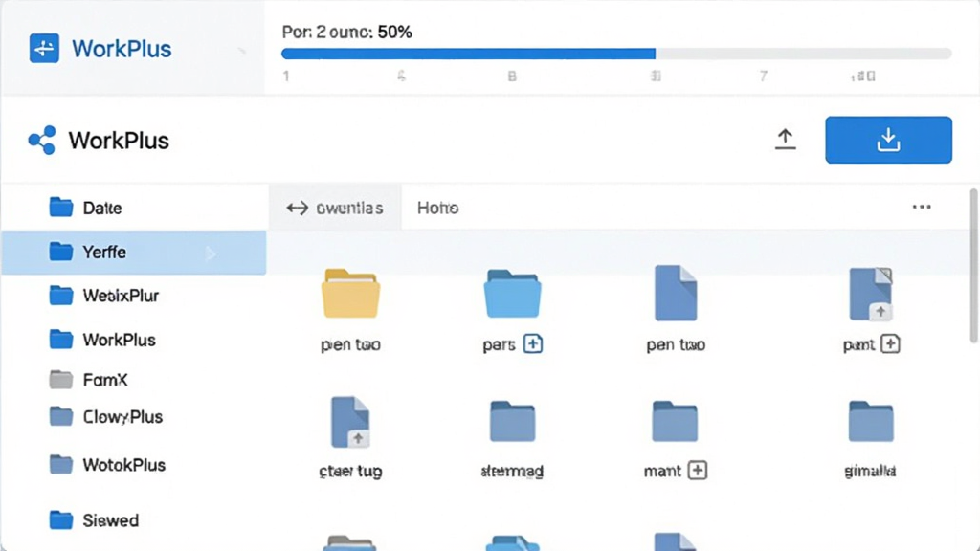This screenshot has width=980, height=551.
Task: Open the yellow "pen tao" folder
Action: (x=350, y=294)
